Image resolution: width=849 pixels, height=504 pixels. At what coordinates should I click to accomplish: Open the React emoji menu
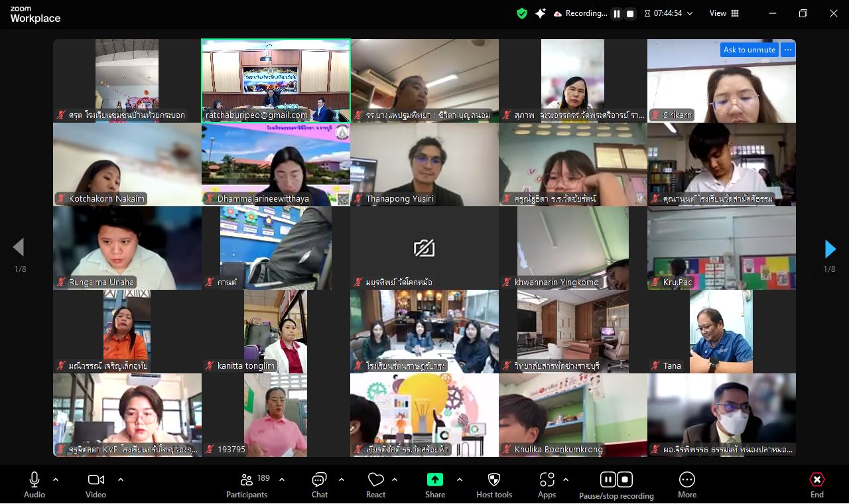pyautogui.click(x=375, y=479)
